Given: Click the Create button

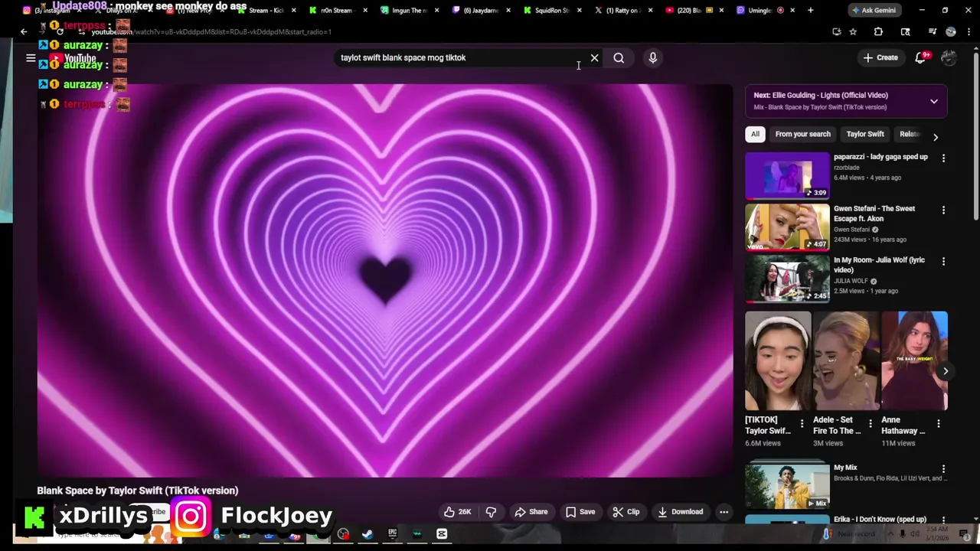Looking at the screenshot, I should pos(880,57).
